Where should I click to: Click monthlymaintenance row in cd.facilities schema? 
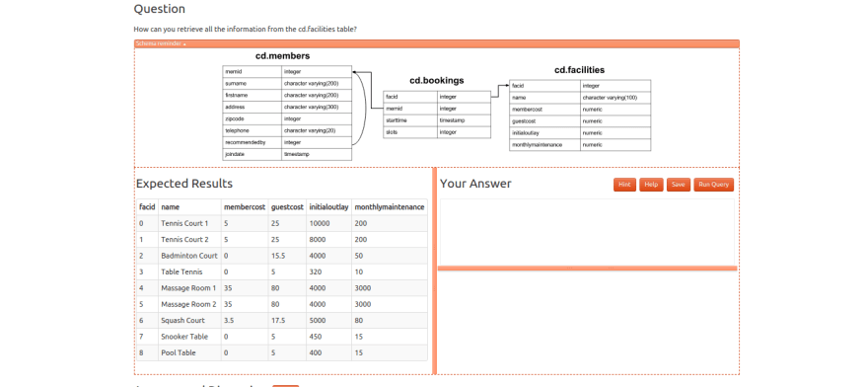[x=580, y=145]
